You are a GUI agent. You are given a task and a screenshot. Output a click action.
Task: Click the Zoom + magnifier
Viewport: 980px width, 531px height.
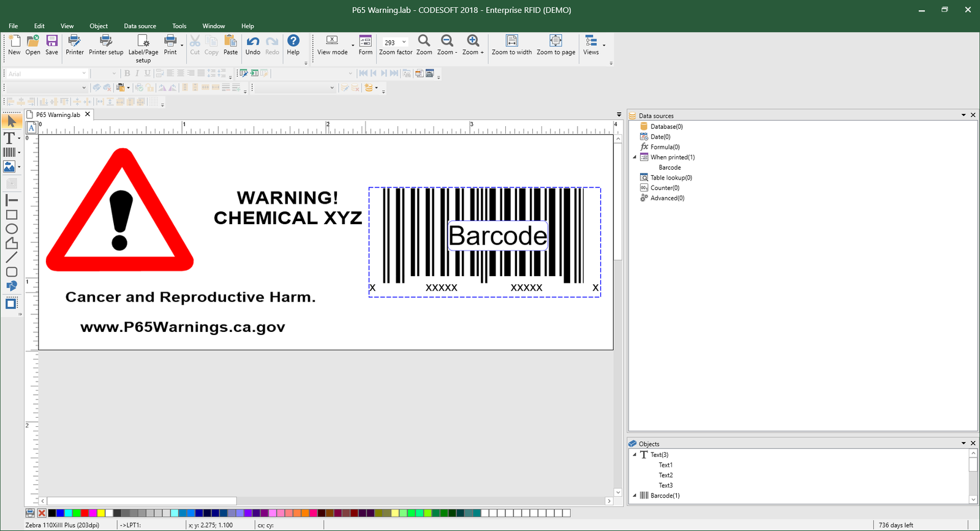coord(473,41)
